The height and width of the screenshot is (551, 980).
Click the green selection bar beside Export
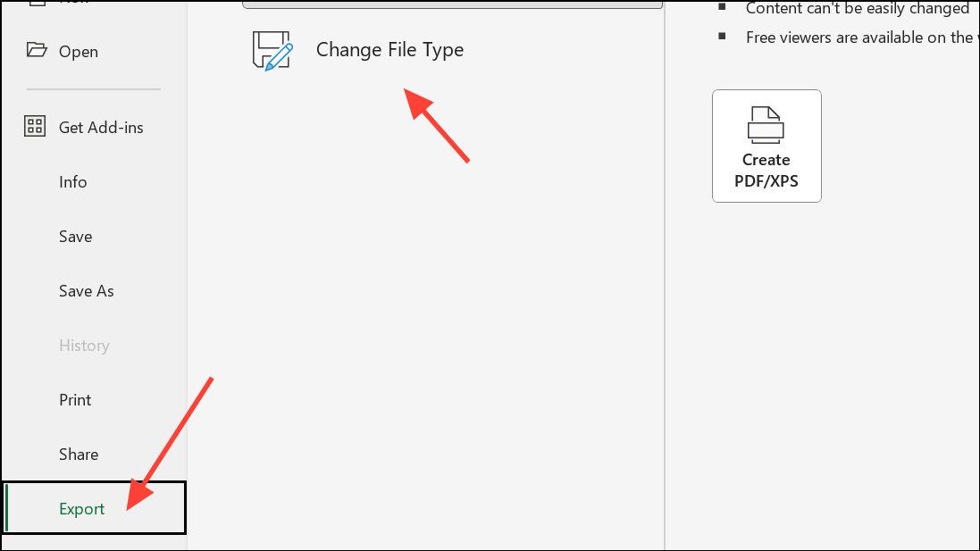pos(6,509)
